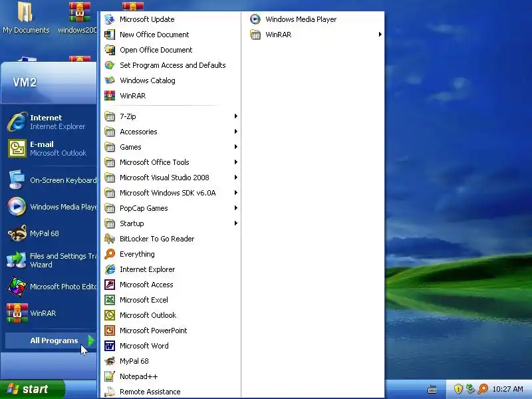Click the Set Program Access and Defaults icon
Image resolution: width=532 pixels, height=399 pixels.
[110, 65]
